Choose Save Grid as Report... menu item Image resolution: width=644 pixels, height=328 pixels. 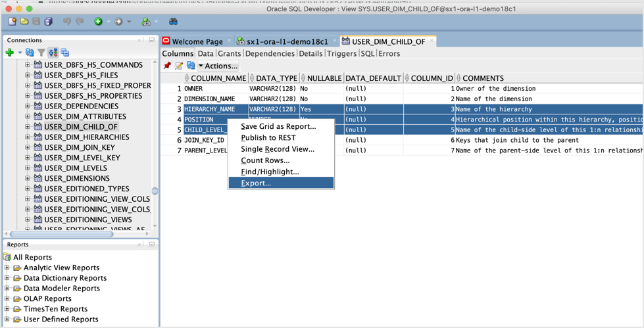pos(281,126)
